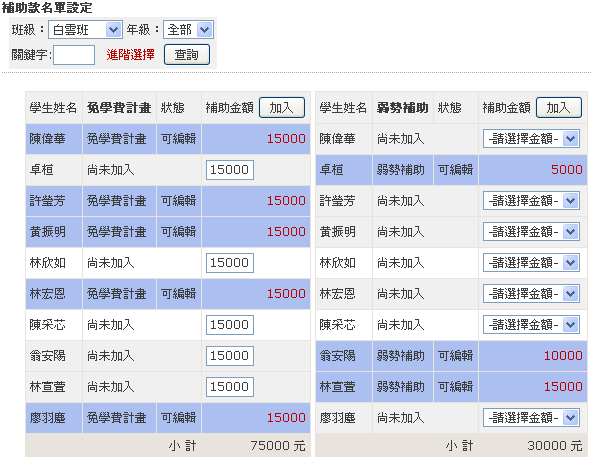Open 黃振明 請選擇金額 dropdown

[x=531, y=232]
